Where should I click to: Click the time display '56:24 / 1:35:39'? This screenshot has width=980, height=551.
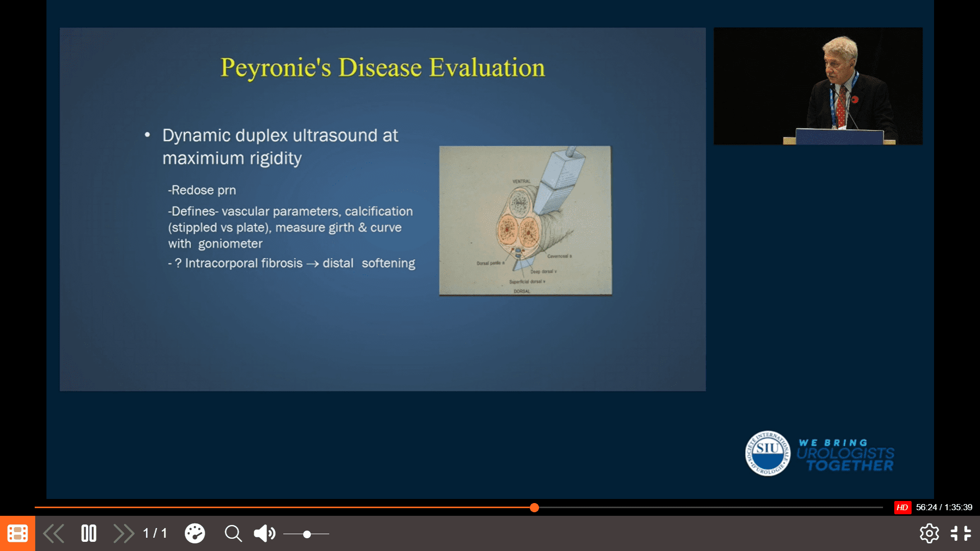pos(944,508)
